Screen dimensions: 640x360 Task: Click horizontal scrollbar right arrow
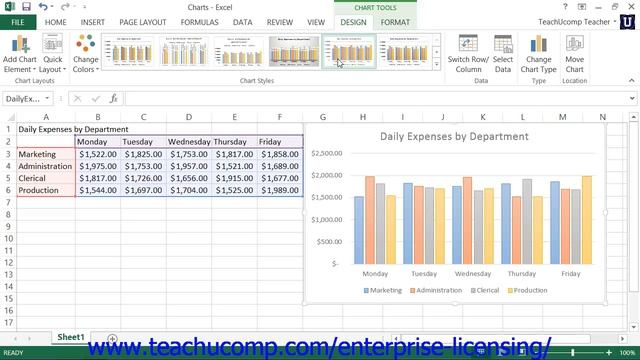[x=622, y=339]
